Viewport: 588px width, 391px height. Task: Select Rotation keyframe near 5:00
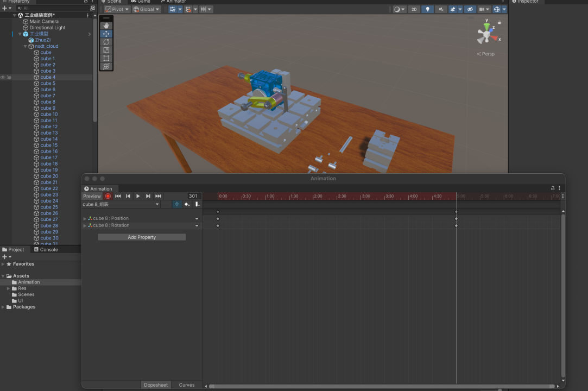(457, 226)
